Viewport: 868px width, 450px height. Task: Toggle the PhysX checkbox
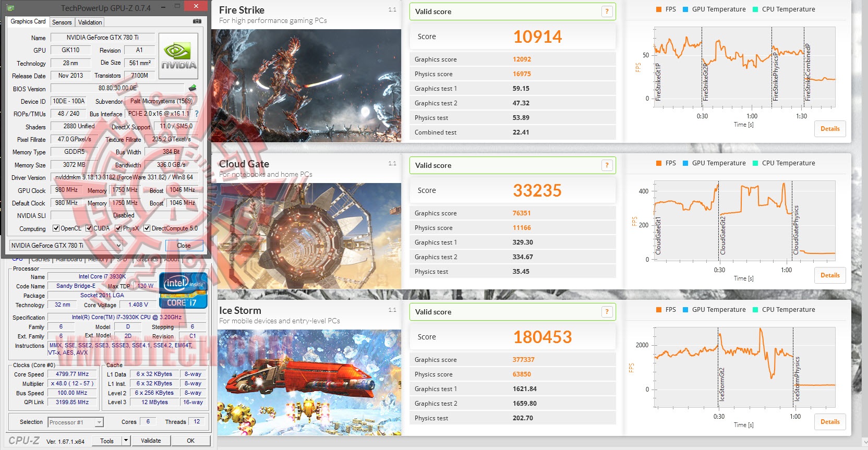click(118, 228)
